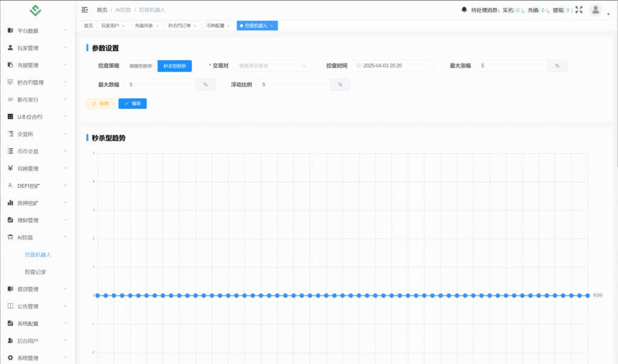The height and width of the screenshot is (364, 618).
Task: Select the 秒杀型趋势 strategy option
Action: coord(174,66)
